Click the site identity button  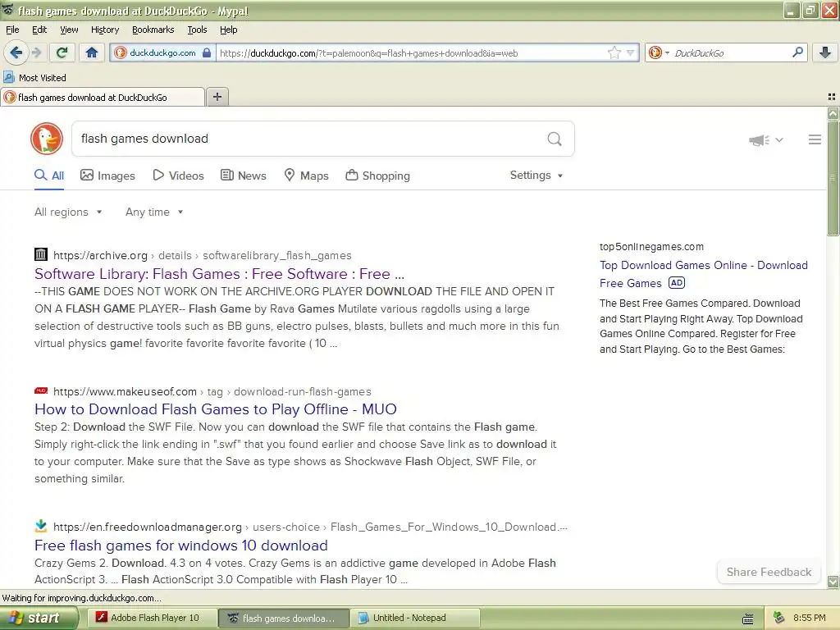[162, 52]
